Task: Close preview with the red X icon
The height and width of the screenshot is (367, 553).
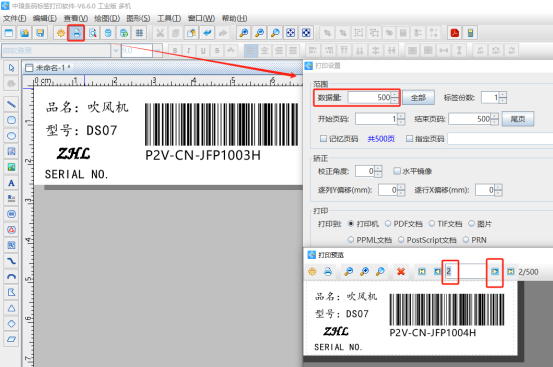Action: click(401, 271)
